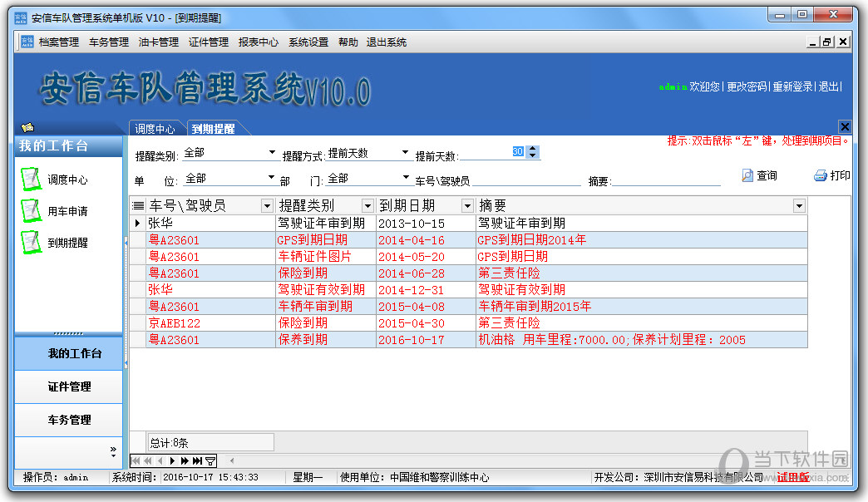Open the 到期日期 column filter dropdown
The image size is (868, 502).
tap(467, 205)
